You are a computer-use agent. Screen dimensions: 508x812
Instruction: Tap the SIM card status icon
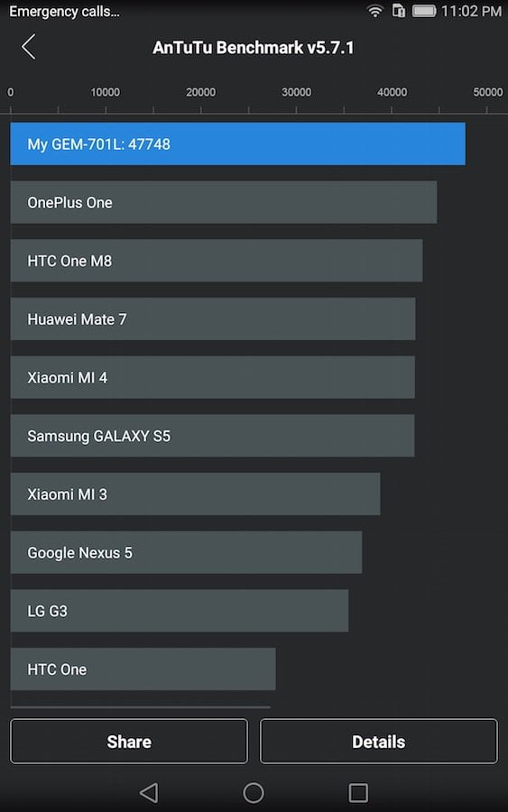tap(399, 11)
